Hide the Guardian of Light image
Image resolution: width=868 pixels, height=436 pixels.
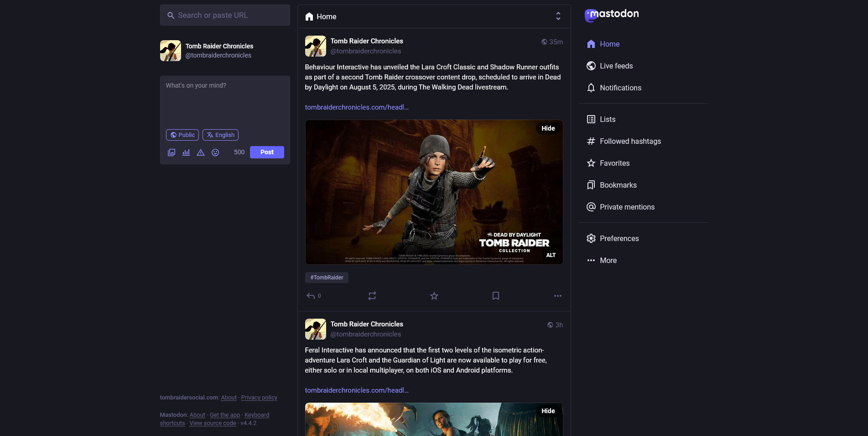pyautogui.click(x=548, y=411)
